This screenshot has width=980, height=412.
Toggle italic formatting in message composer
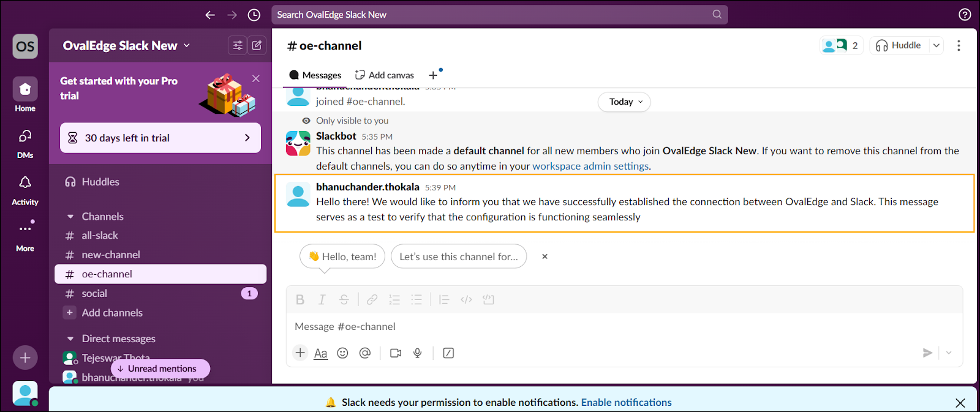[x=322, y=299]
